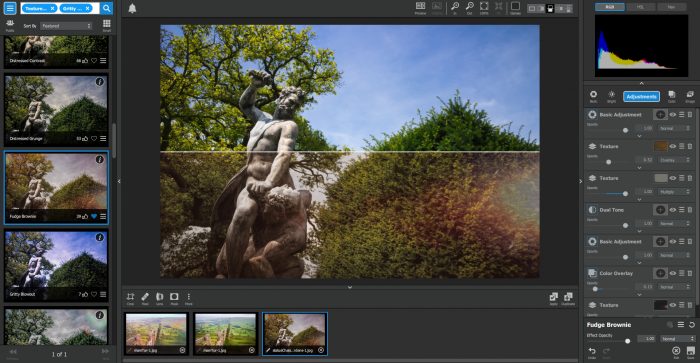Open the Effect Opacity blend mode dropdown

pos(677,339)
